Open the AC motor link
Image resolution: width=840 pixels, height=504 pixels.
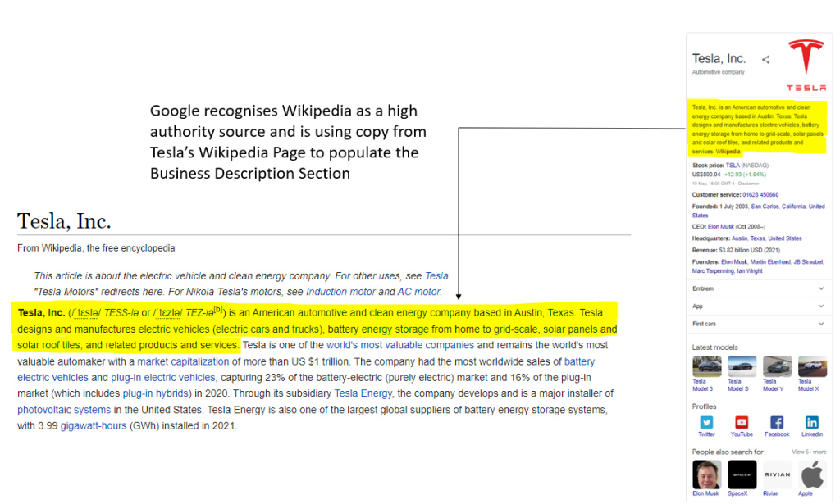(x=419, y=292)
